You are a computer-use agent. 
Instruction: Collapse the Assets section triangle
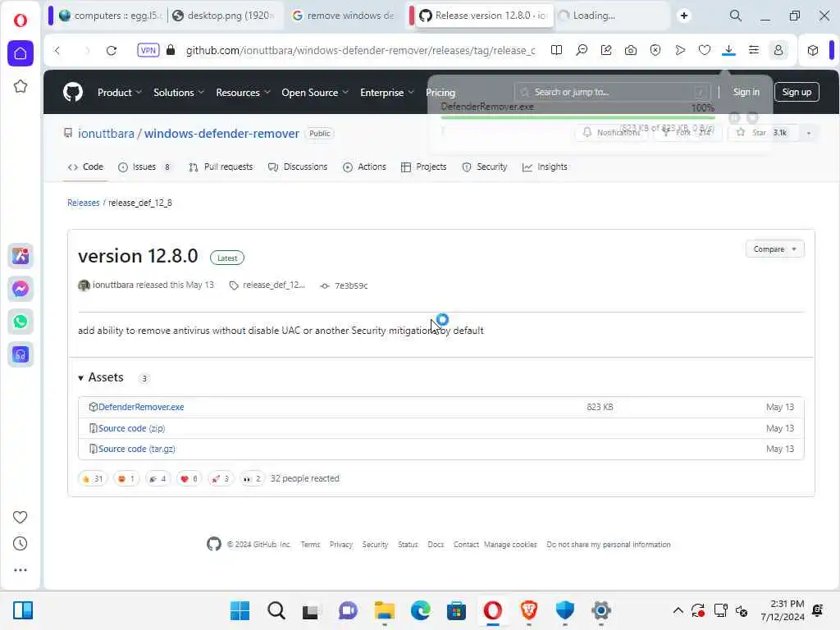pos(81,377)
